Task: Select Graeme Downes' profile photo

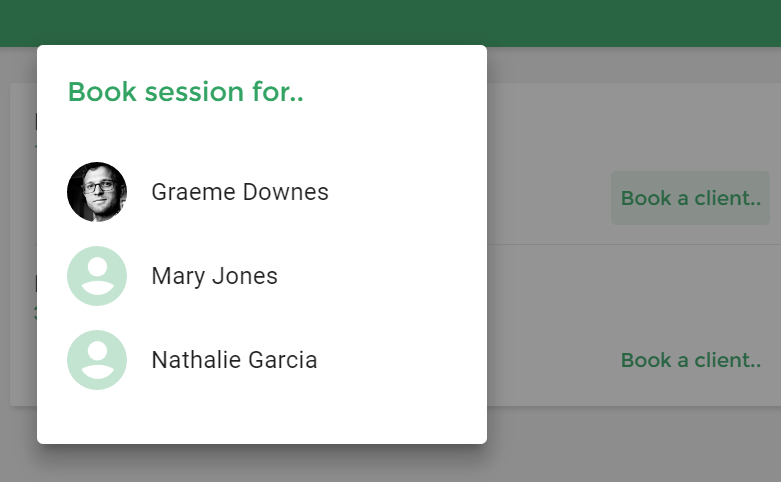Action: tap(97, 192)
